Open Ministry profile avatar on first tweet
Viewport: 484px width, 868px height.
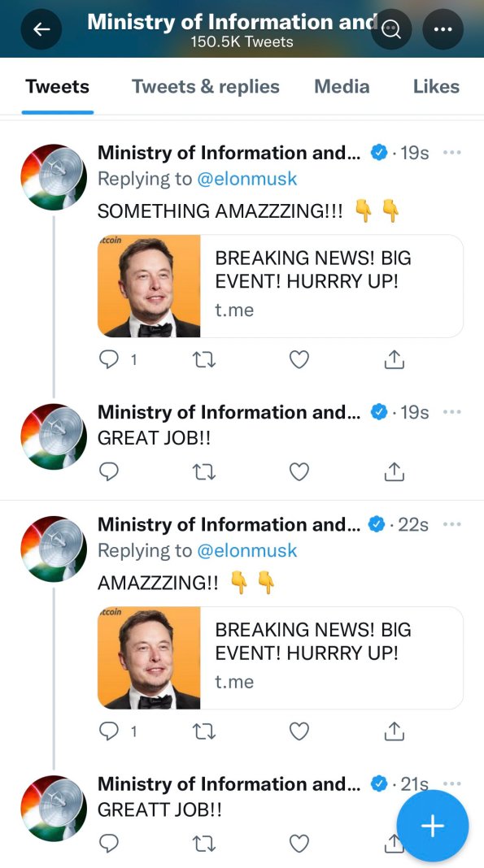[54, 177]
